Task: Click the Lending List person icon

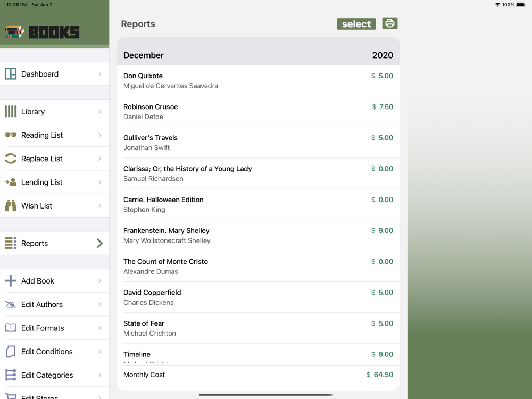Action: point(11,182)
